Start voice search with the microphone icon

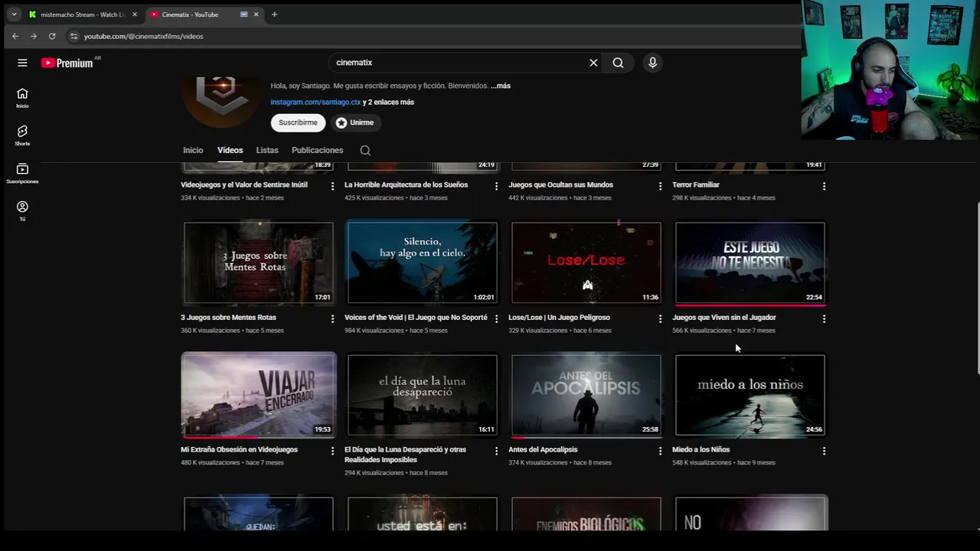[652, 63]
